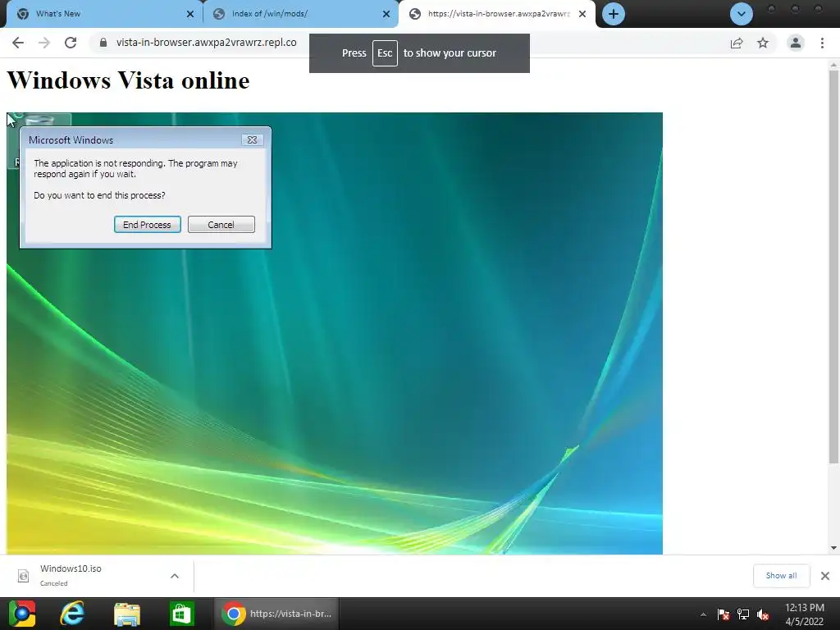Click the Chrome taskbar button

[276, 614]
